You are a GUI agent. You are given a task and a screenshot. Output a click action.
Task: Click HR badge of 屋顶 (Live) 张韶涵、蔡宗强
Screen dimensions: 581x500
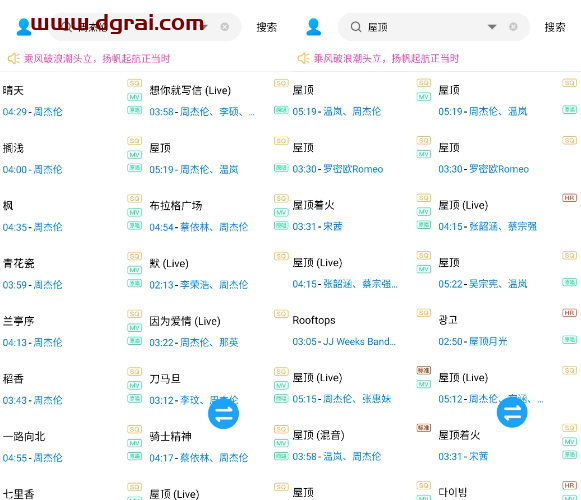[x=570, y=198]
